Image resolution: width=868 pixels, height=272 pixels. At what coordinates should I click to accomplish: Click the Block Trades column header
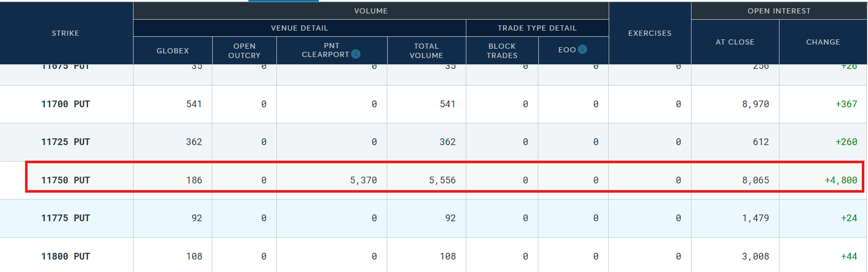click(502, 51)
